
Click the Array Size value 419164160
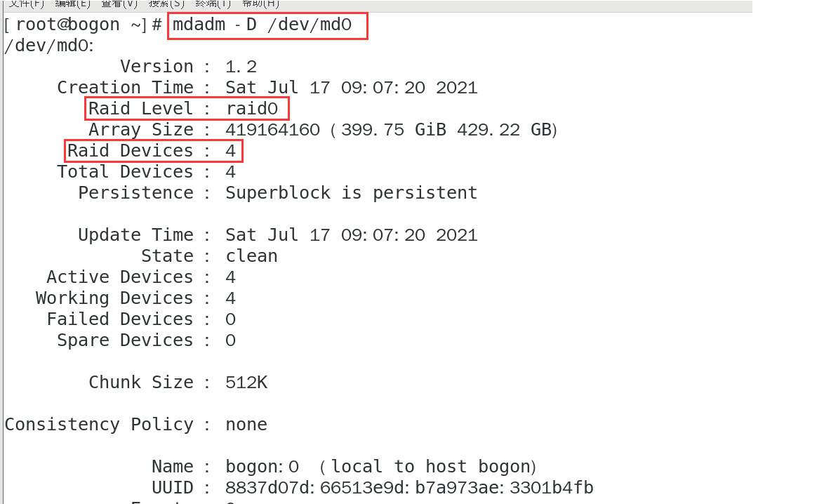[x=272, y=130]
